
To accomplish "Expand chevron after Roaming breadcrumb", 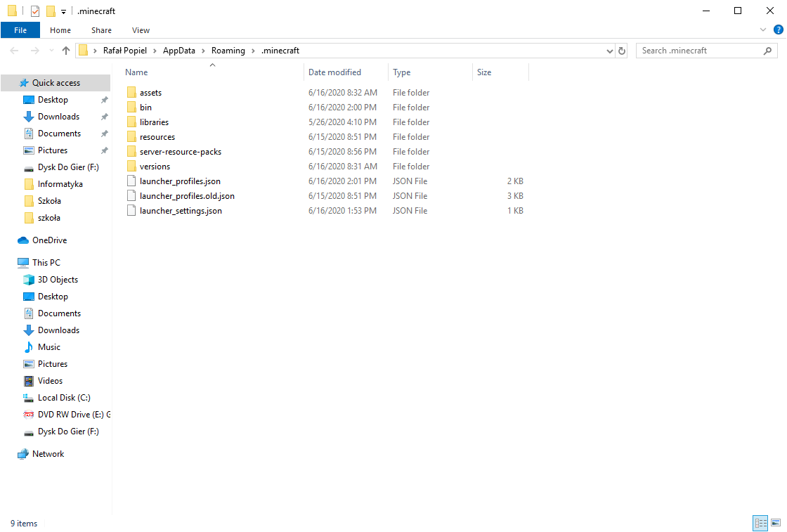I will point(253,51).
